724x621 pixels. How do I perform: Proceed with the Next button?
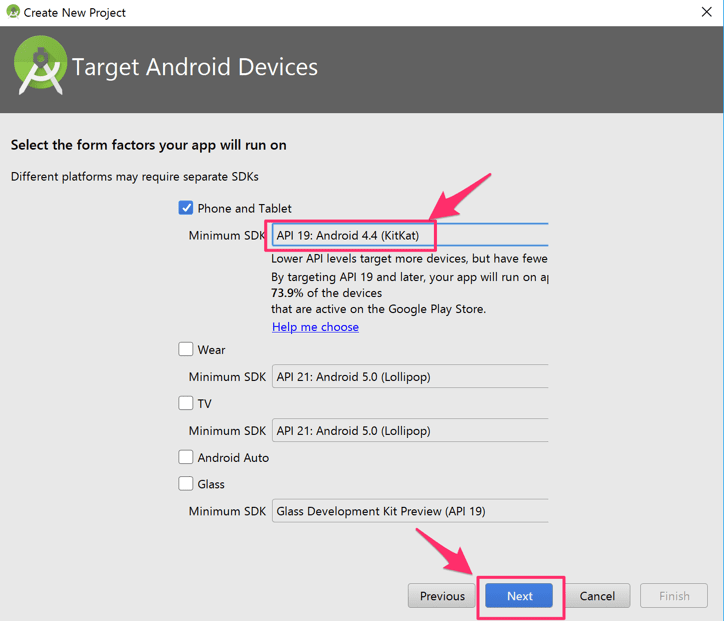(x=519, y=596)
